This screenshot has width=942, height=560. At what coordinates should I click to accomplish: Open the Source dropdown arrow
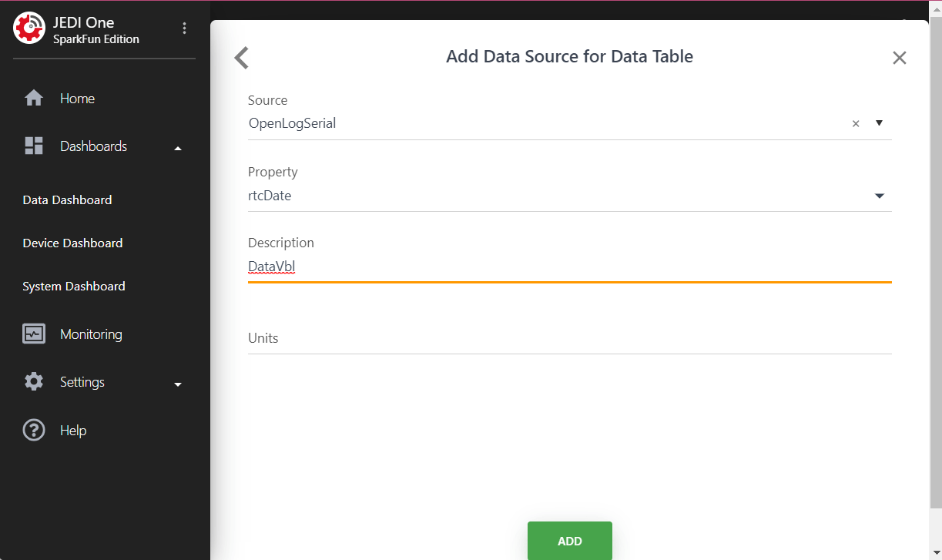pyautogui.click(x=879, y=122)
